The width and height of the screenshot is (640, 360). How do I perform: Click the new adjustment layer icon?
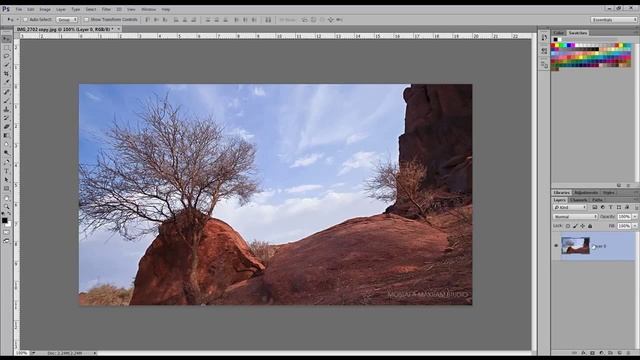601,353
